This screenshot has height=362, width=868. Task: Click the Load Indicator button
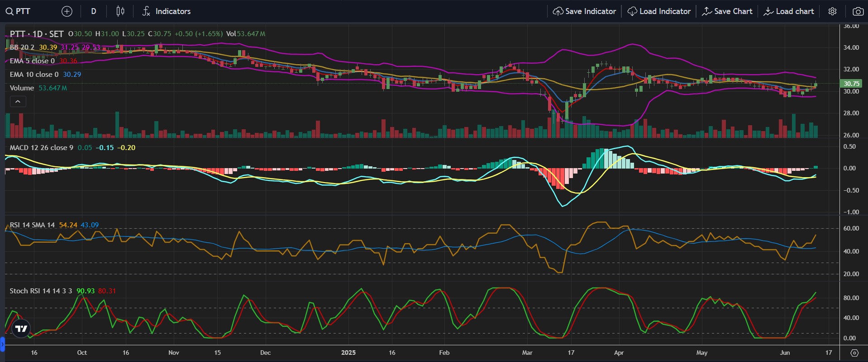pyautogui.click(x=659, y=11)
